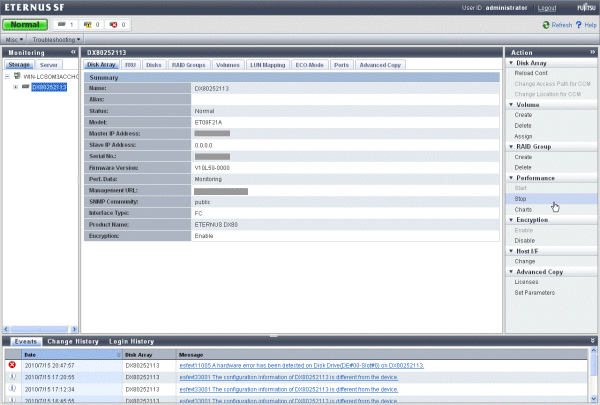600x405 pixels.
Task: Click the green Normal status indicator
Action: [x=25, y=24]
